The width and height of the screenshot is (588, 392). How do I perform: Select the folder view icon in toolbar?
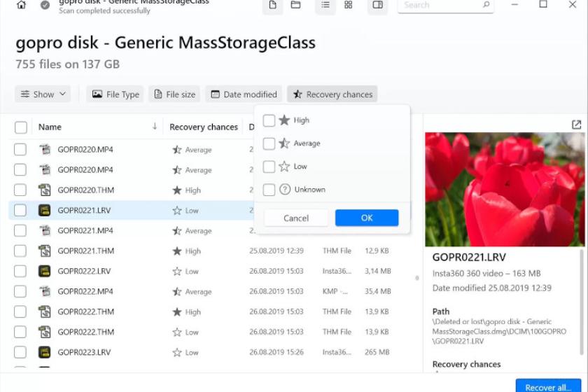296,5
